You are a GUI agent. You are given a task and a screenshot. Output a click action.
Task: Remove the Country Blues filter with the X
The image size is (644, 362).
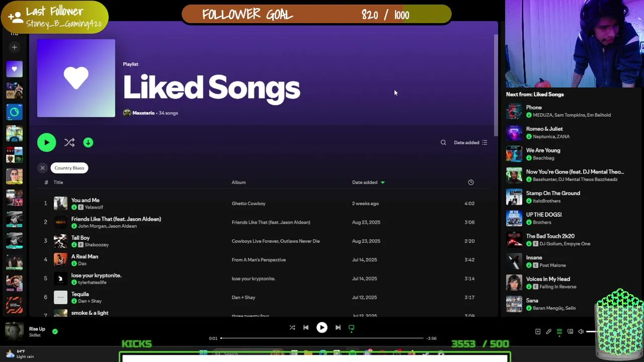tap(43, 168)
